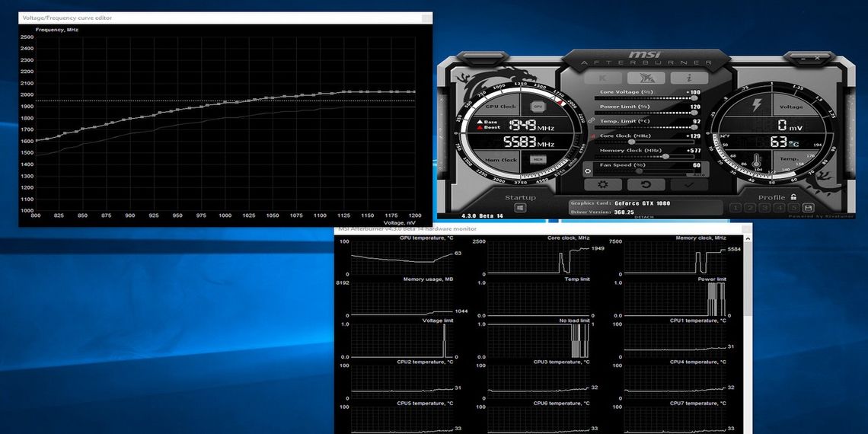
Task: Click the DETACH label under Afterburner
Action: pos(644,217)
